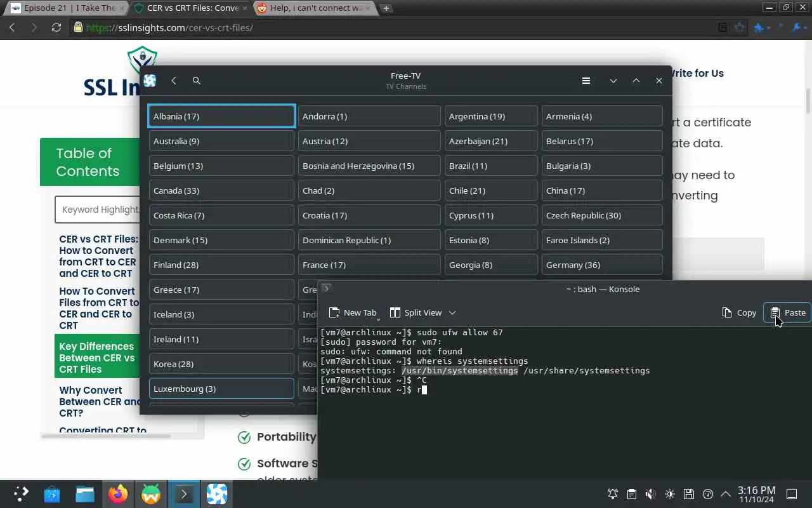
Task: Click the Konsole title bar terminal icon
Action: click(x=326, y=288)
